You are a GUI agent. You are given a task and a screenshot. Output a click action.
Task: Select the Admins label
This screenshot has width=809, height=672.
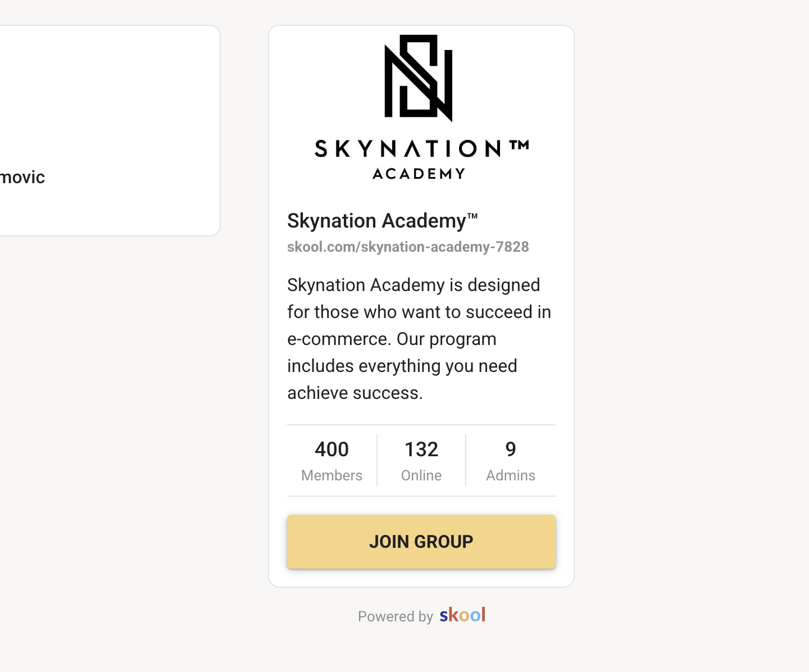[511, 475]
